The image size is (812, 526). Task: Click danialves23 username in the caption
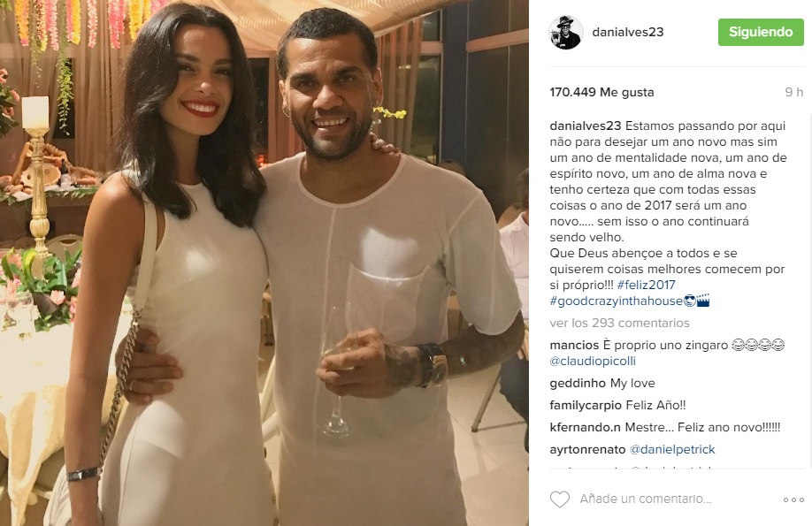click(586, 126)
